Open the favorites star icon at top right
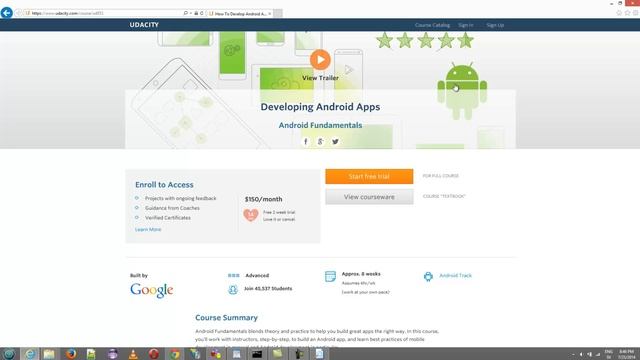640x360 pixels. [x=627, y=13]
